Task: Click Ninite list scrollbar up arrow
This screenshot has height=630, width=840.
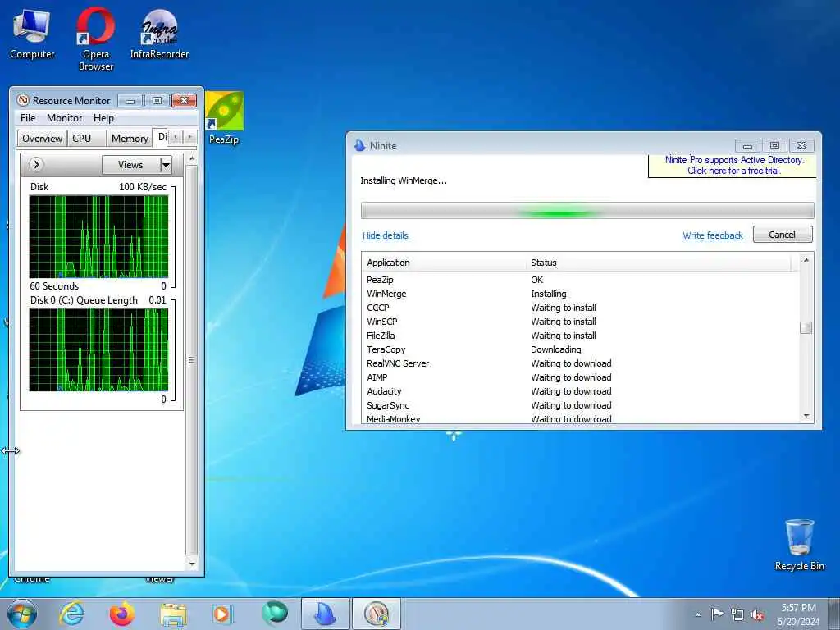Action: 806,260
